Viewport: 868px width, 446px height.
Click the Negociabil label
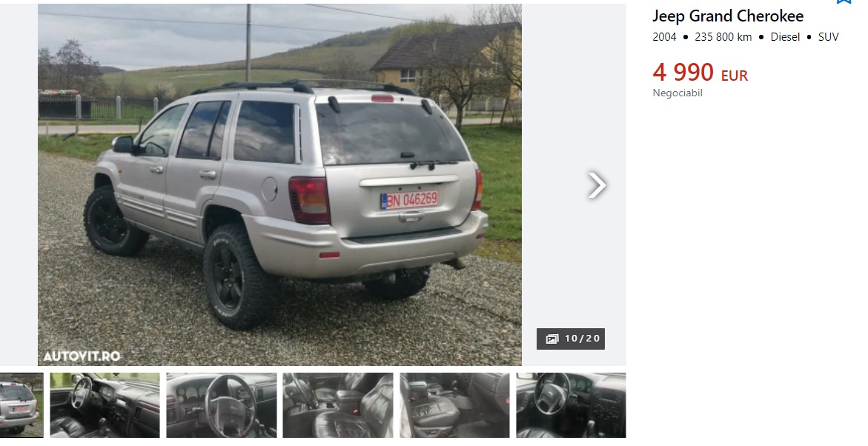pyautogui.click(x=677, y=93)
